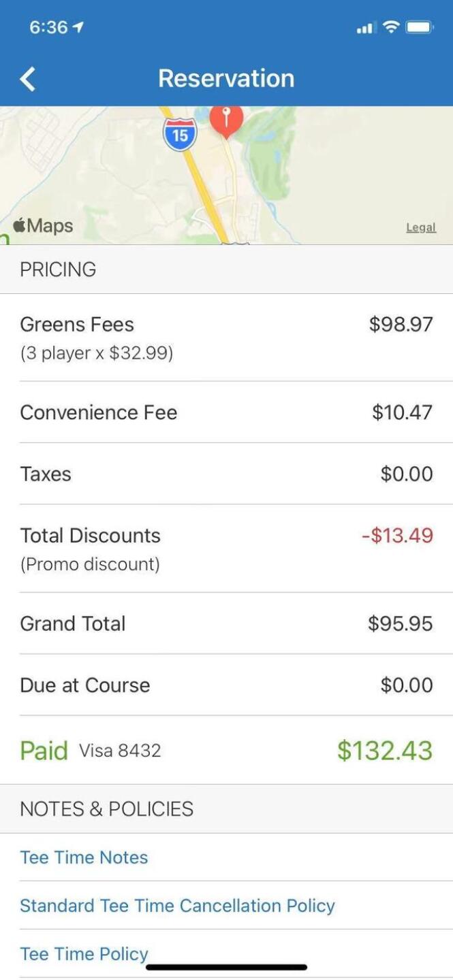Viewport: 453px width, 980px height.
Task: Open the Tee Time Policy link
Action: tap(84, 953)
